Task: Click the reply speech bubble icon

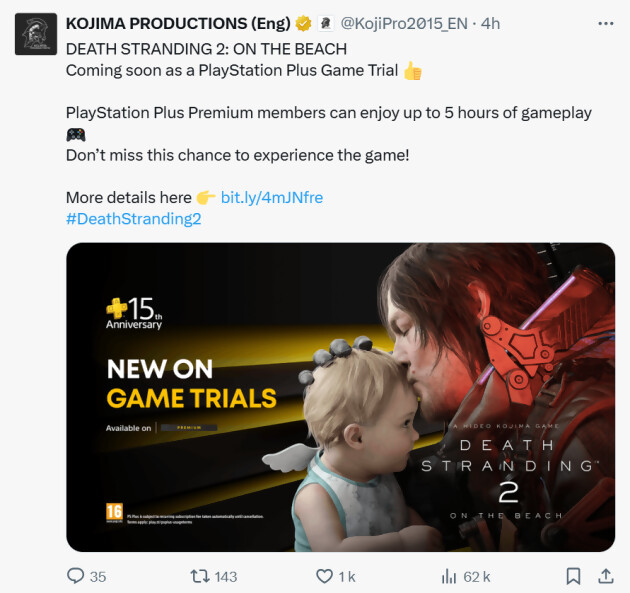Action: 75,576
